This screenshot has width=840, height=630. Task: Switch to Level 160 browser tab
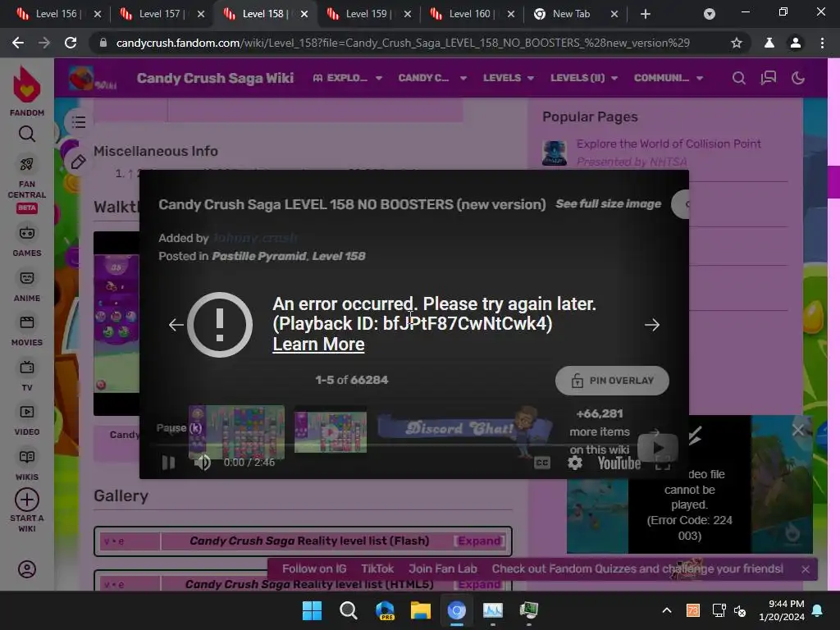[469, 14]
